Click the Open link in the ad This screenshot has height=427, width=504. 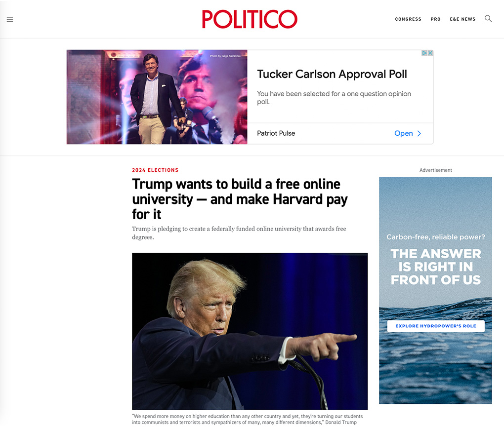pyautogui.click(x=403, y=133)
